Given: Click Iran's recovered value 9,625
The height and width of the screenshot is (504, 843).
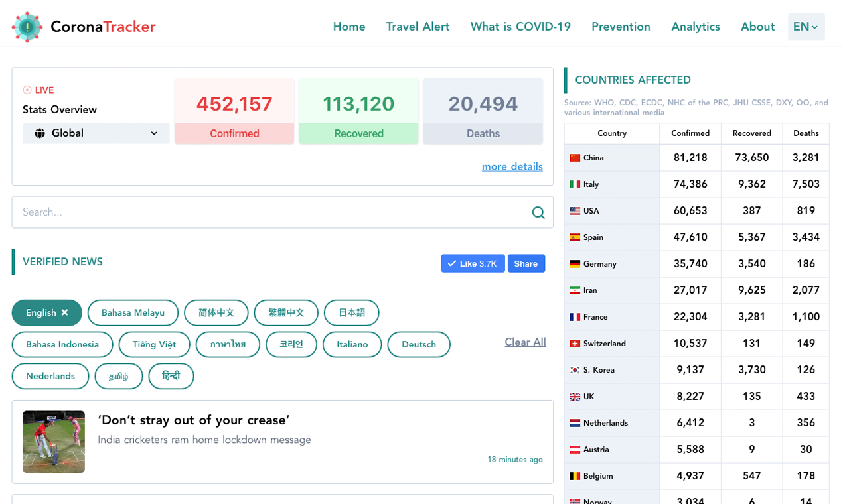Looking at the screenshot, I should pos(752,290).
